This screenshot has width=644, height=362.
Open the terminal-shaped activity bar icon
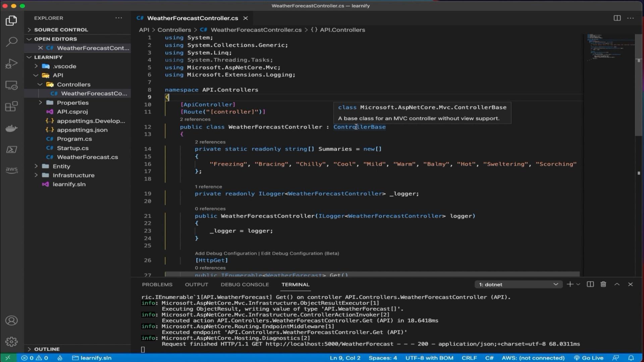[11, 149]
